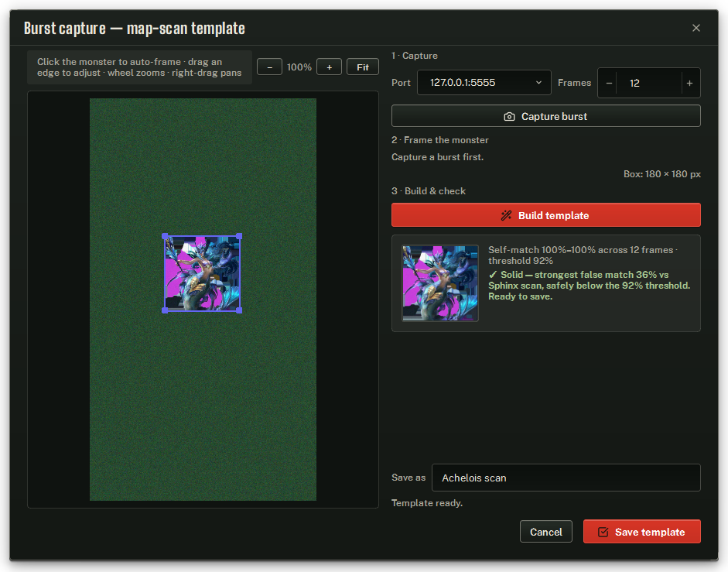Click the 'Self-match 100%–100%' result text

click(583, 255)
